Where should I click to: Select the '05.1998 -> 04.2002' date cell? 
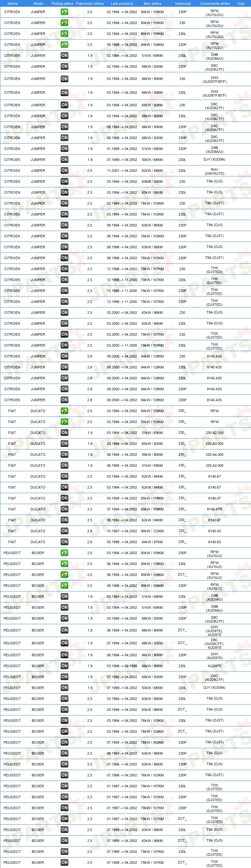(122, 542)
